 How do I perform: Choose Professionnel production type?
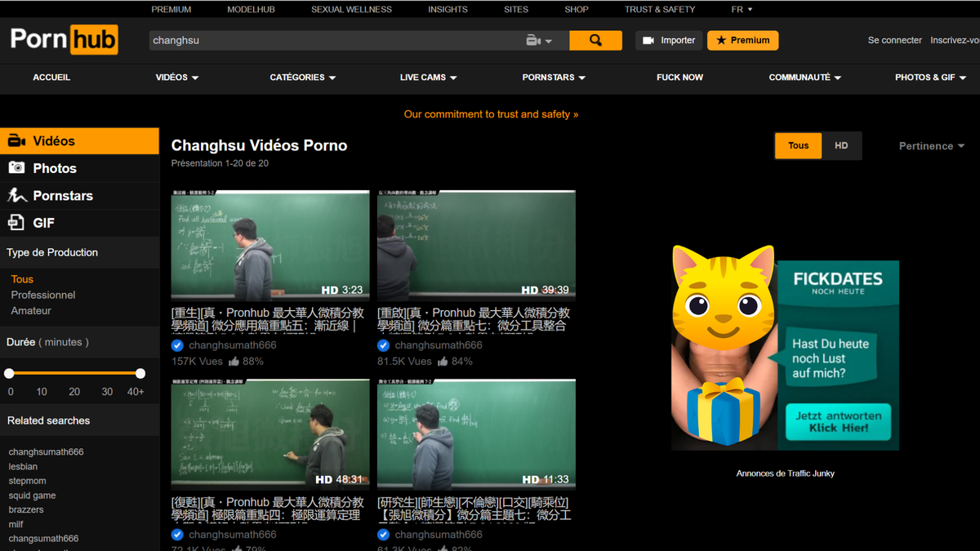tap(43, 295)
